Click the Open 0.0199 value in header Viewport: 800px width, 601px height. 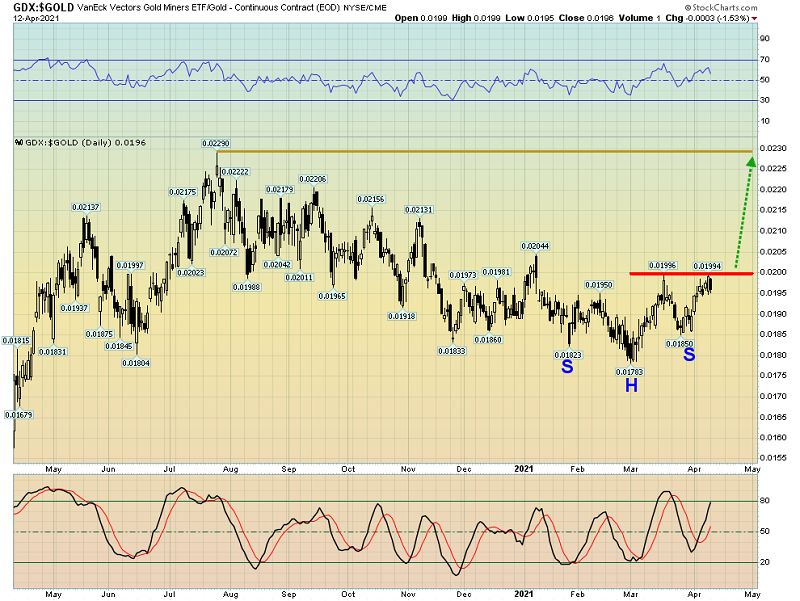[421, 18]
